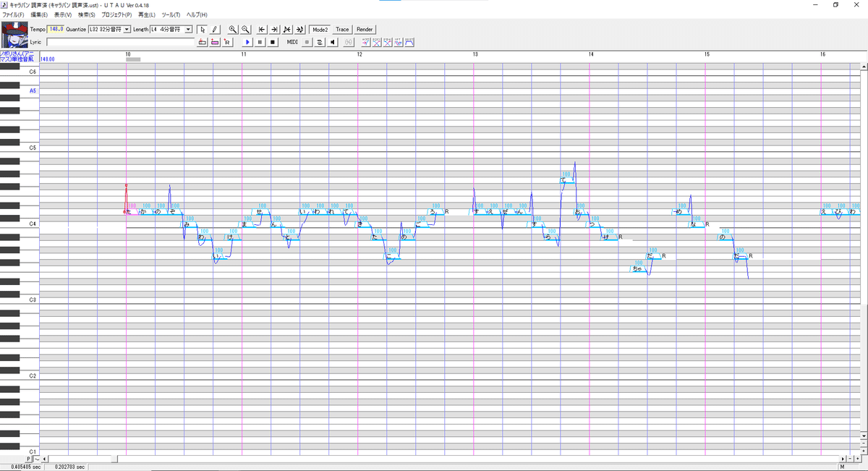Click the 0.202703 sec status text
The width and height of the screenshot is (868, 471).
[70, 467]
